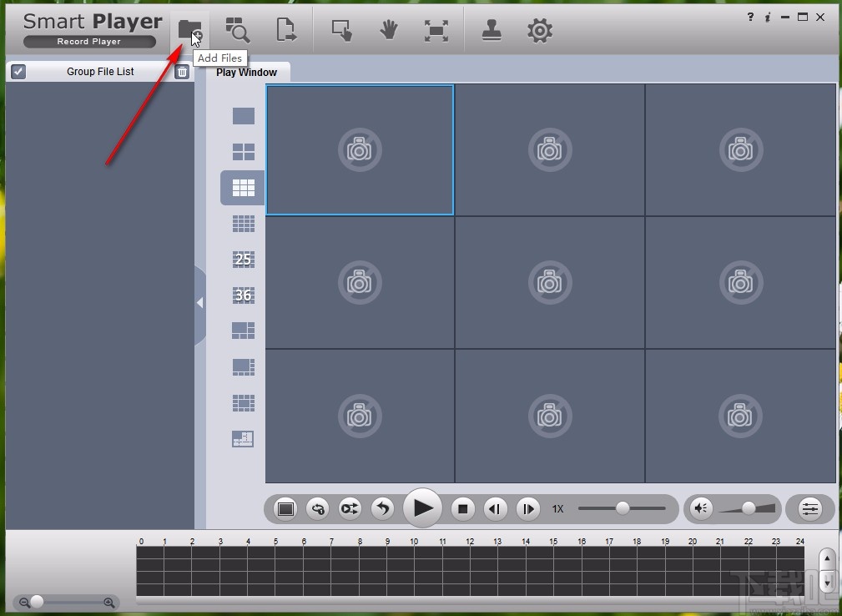Viewport: 842px width, 616px height.
Task: Select the bottom-right play window
Action: pyautogui.click(x=740, y=416)
